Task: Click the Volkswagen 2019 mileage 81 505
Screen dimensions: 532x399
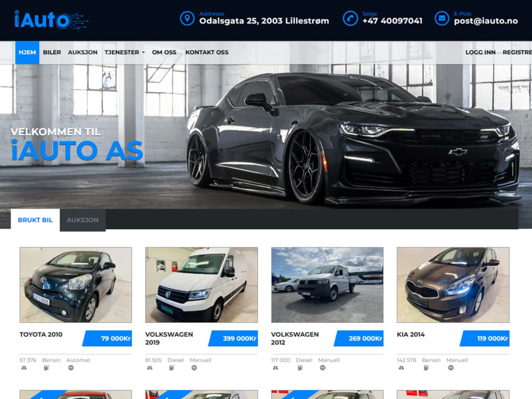Action: [153, 360]
